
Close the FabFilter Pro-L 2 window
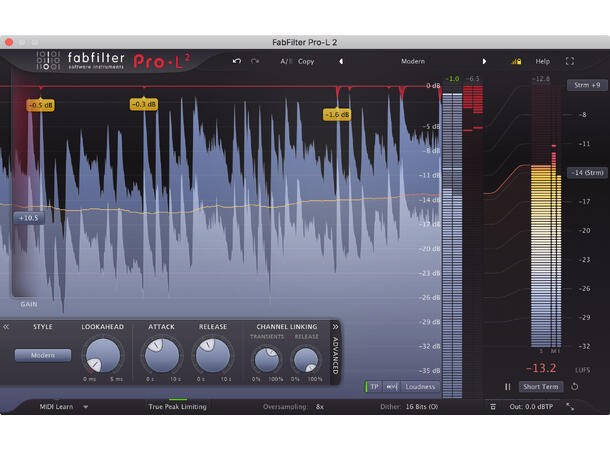tap(9, 42)
